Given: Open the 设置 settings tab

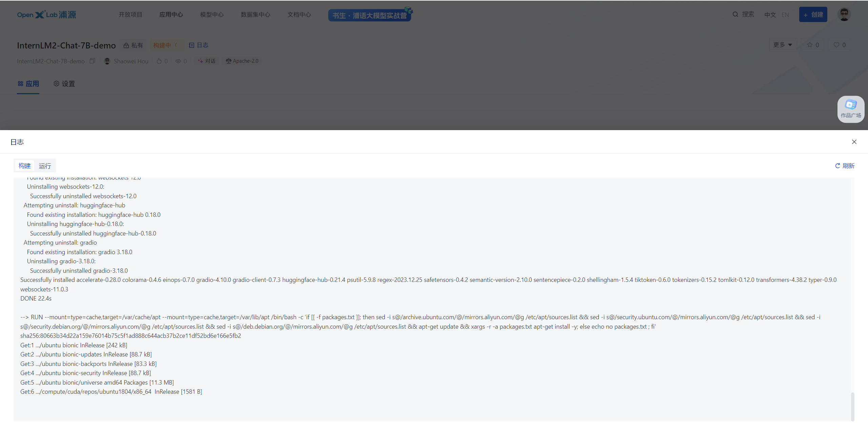Looking at the screenshot, I should point(64,84).
